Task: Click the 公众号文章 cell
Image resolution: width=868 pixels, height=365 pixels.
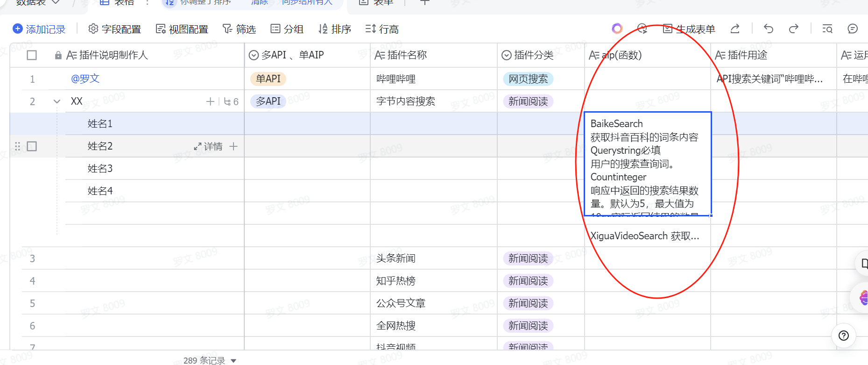Action: click(x=434, y=303)
